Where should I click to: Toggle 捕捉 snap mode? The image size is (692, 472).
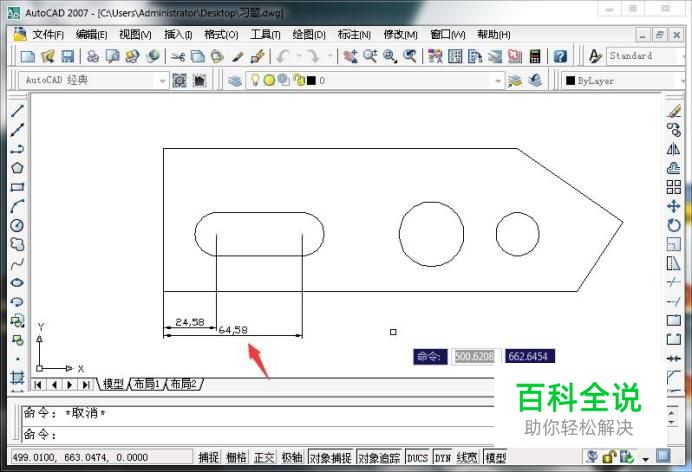(208, 457)
